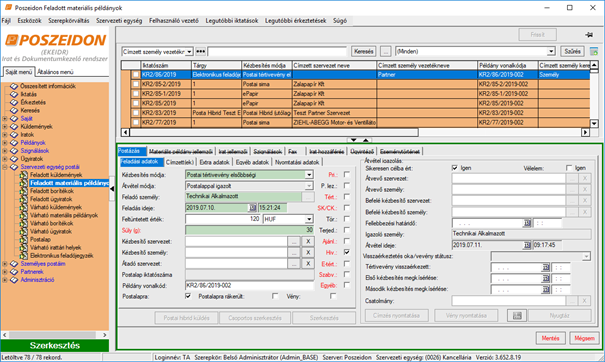Toggle the Vélelem Igen checkbox
605x362 pixels.
click(x=569, y=168)
